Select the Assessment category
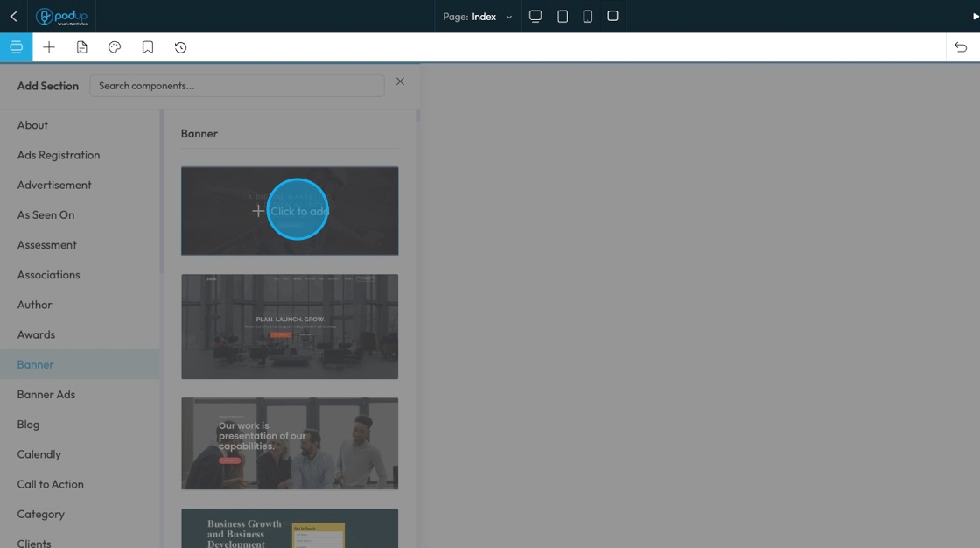980x548 pixels. [47, 245]
